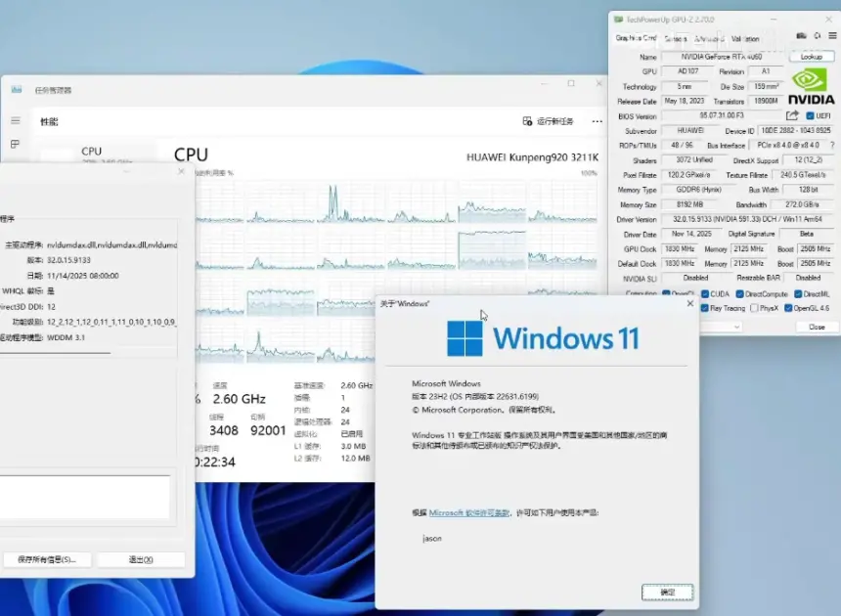Toggle the DirectML checkbox
This screenshot has width=841, height=616.
click(x=798, y=293)
